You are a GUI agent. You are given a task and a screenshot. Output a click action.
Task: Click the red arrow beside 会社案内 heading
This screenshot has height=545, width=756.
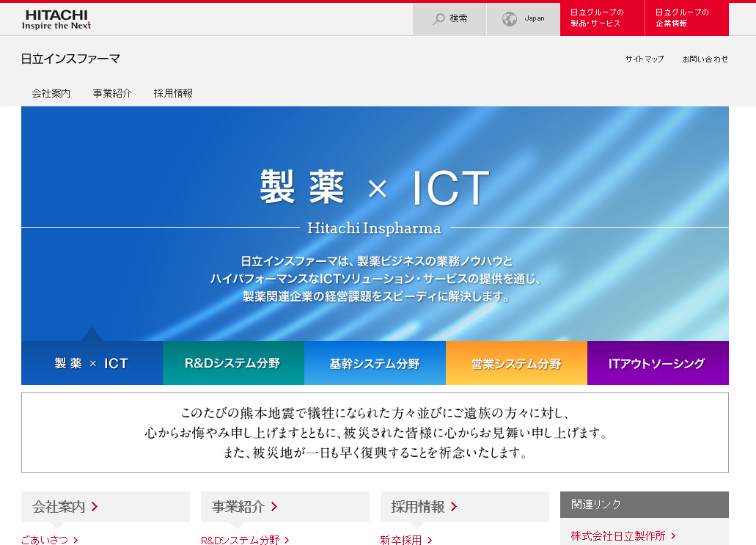(95, 506)
